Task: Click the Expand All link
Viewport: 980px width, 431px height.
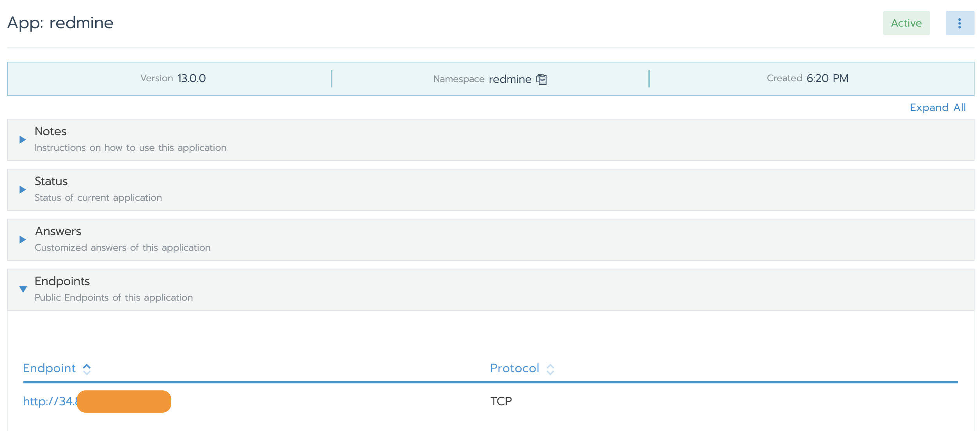Action: [937, 107]
